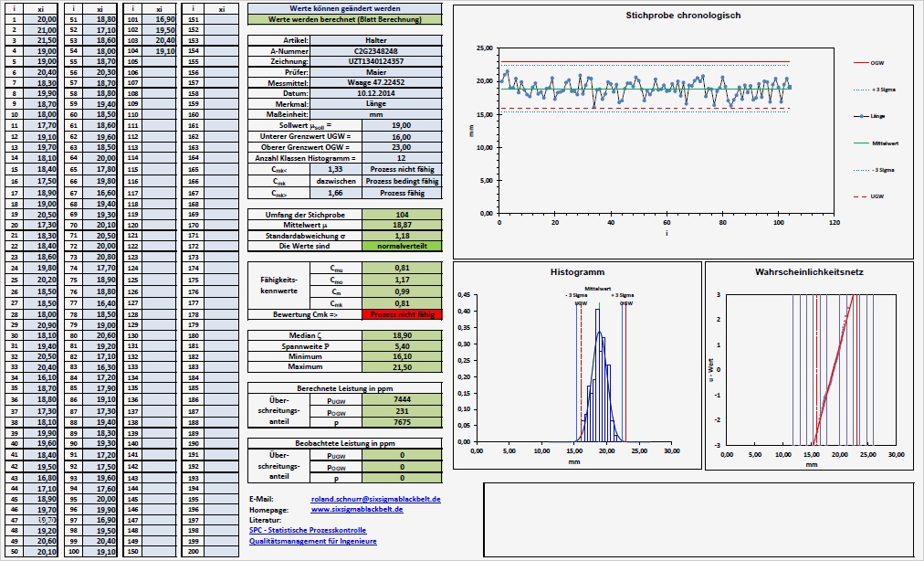This screenshot has width=924, height=561.
Task: Select the Datum field 10.12.2014
Action: (x=375, y=93)
